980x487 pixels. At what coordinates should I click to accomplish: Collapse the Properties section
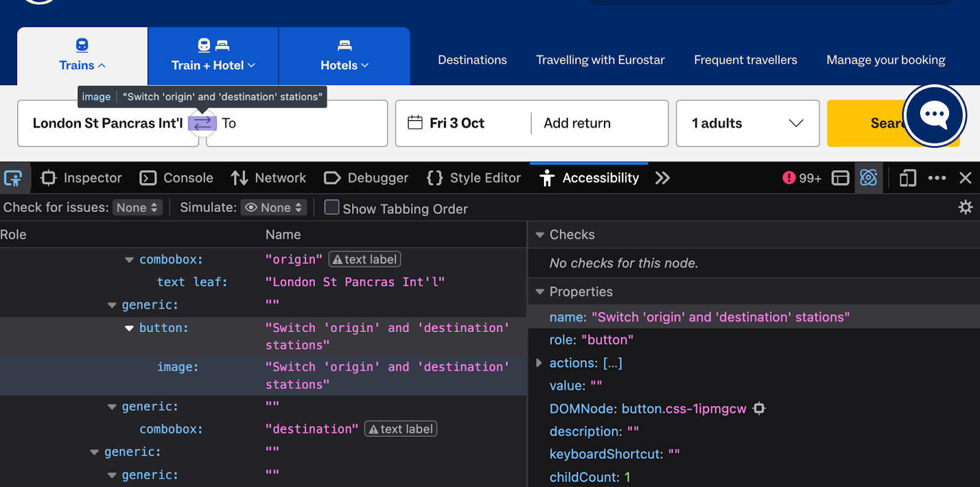540,292
